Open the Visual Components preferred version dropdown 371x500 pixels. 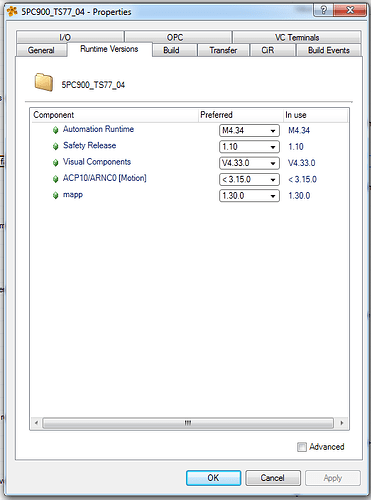point(249,163)
